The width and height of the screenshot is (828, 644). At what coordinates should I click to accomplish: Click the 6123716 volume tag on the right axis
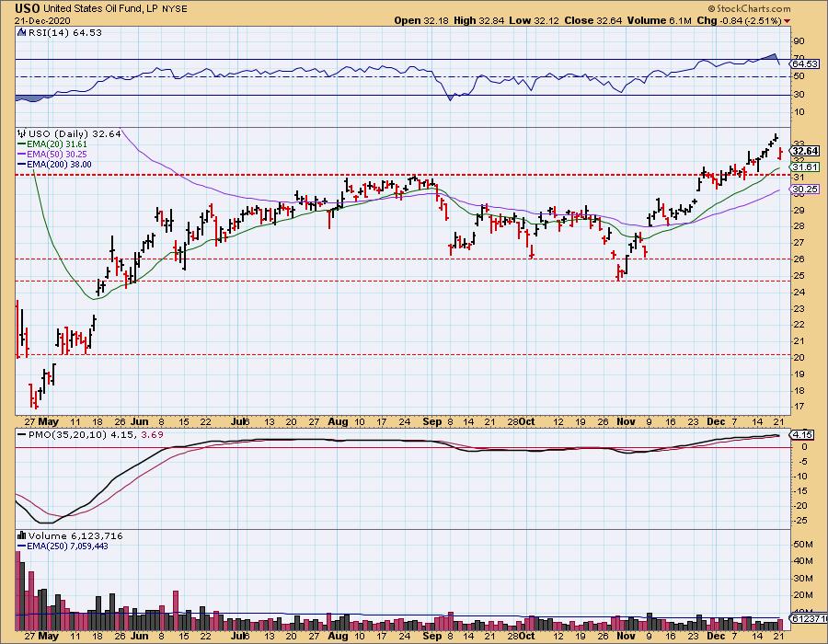pyautogui.click(x=808, y=617)
